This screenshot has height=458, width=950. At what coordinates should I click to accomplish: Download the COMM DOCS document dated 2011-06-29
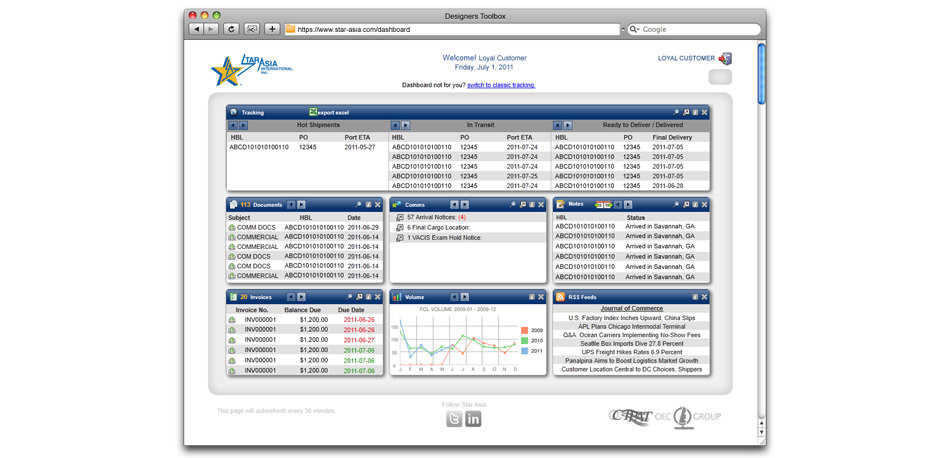point(231,227)
